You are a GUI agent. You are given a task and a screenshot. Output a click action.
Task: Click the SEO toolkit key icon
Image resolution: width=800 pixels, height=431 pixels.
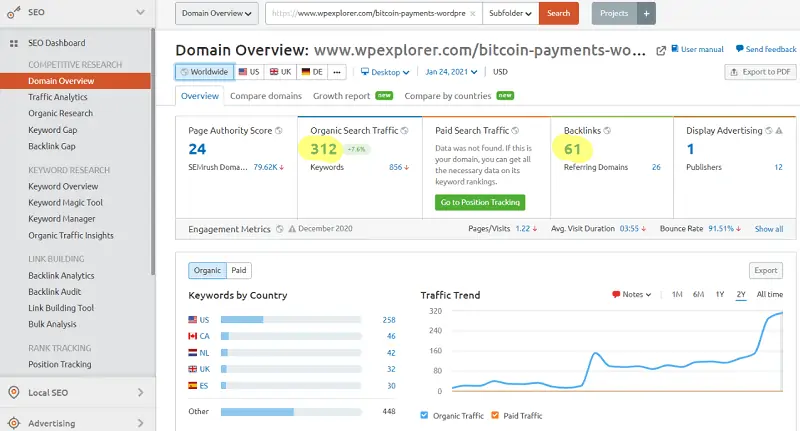13,13
